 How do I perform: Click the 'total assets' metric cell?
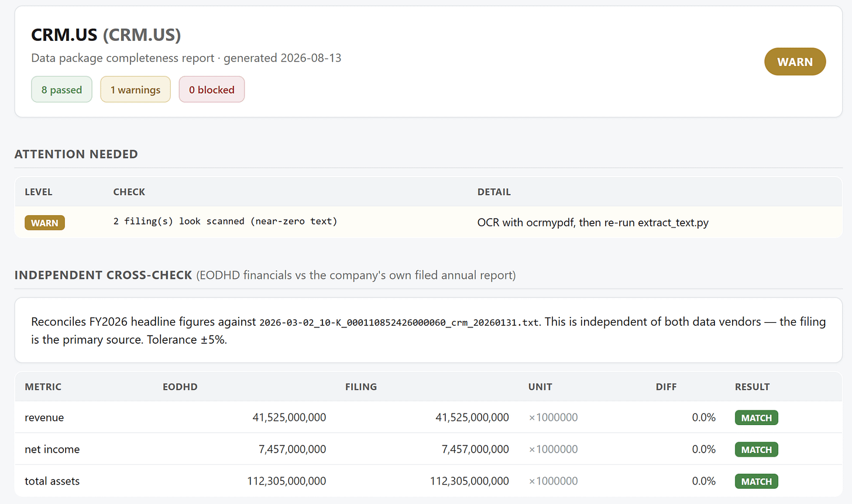52,481
